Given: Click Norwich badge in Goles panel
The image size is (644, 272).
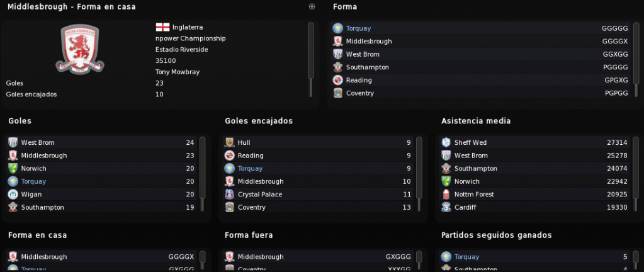Looking at the screenshot, I should pos(13,169).
